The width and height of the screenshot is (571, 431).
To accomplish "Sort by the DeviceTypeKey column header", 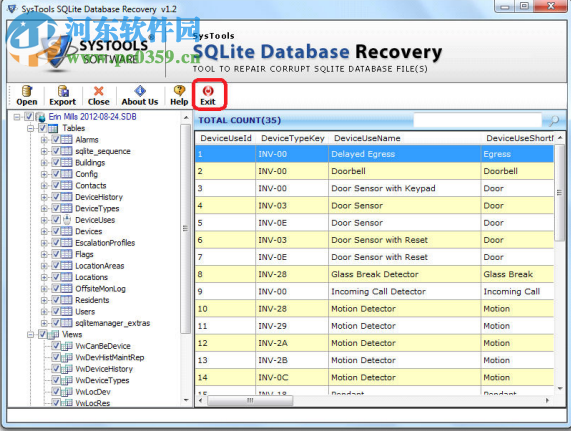I will (x=292, y=138).
